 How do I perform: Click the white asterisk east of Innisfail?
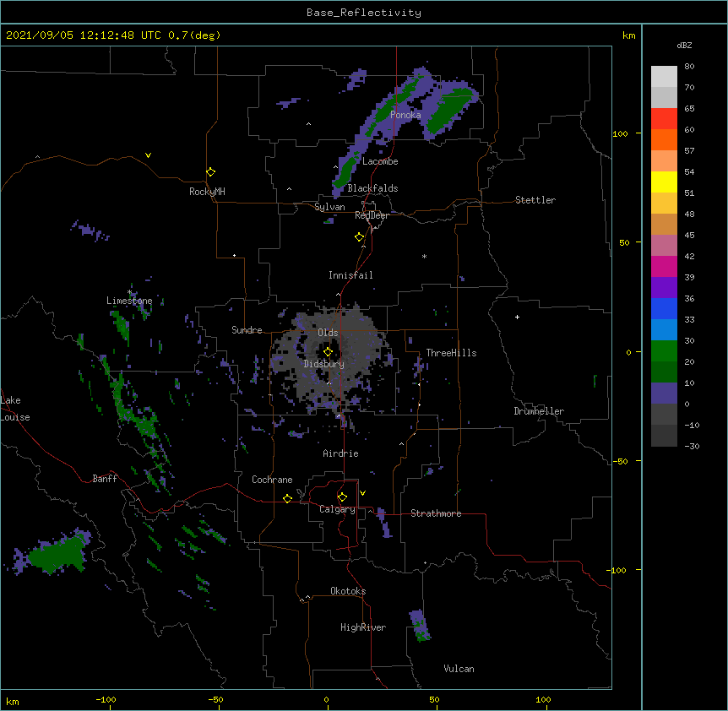[424, 256]
